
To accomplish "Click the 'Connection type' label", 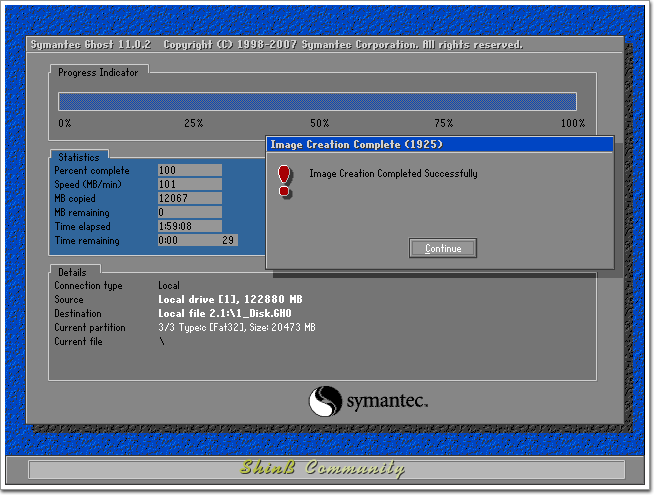I will coord(88,286).
